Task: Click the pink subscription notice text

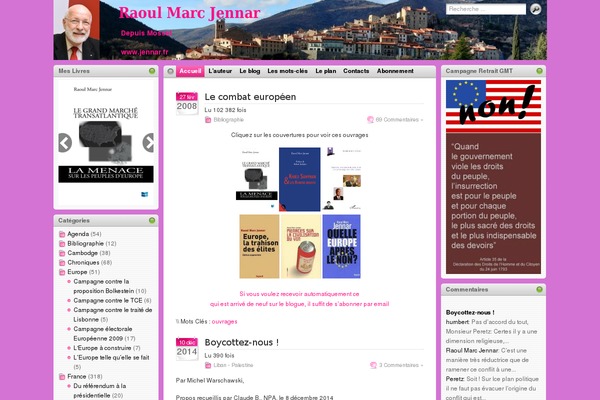Action: click(299, 299)
